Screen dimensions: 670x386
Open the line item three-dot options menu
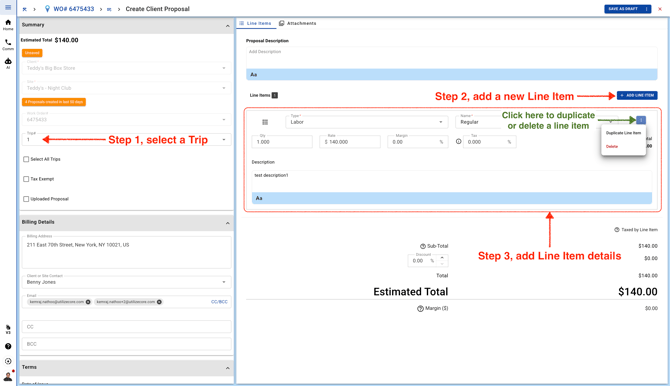click(641, 121)
